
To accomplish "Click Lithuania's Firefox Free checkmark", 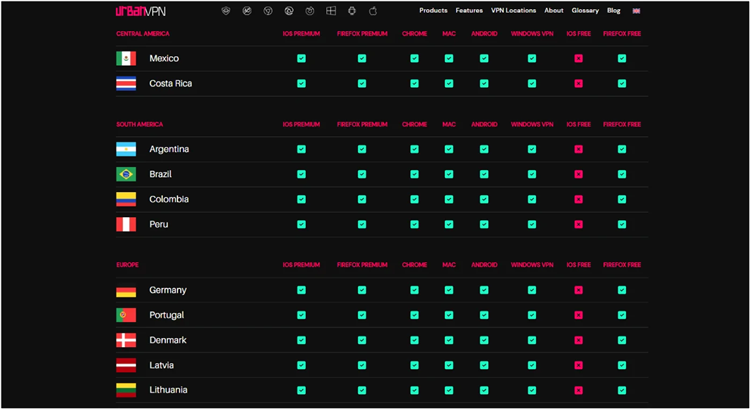I will (622, 390).
